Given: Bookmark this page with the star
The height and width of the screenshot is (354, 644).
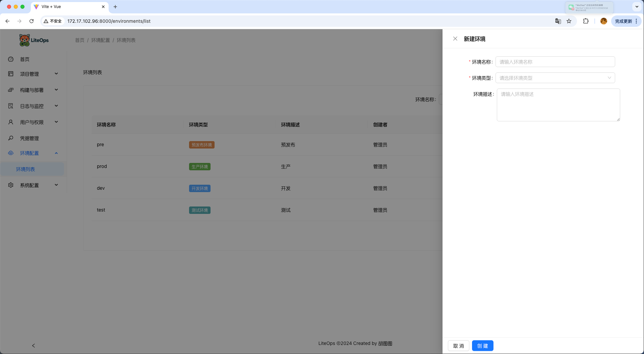Looking at the screenshot, I should tap(569, 21).
